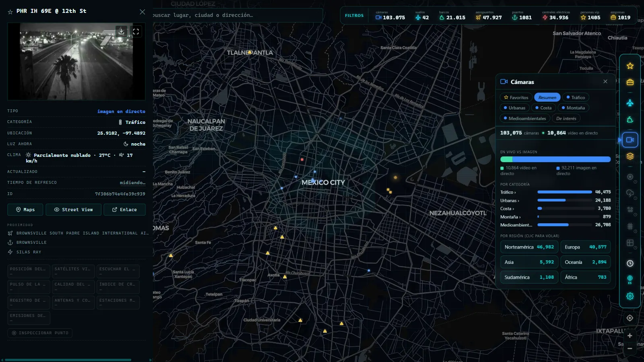Expand Tráfico category row

(x=555, y=192)
